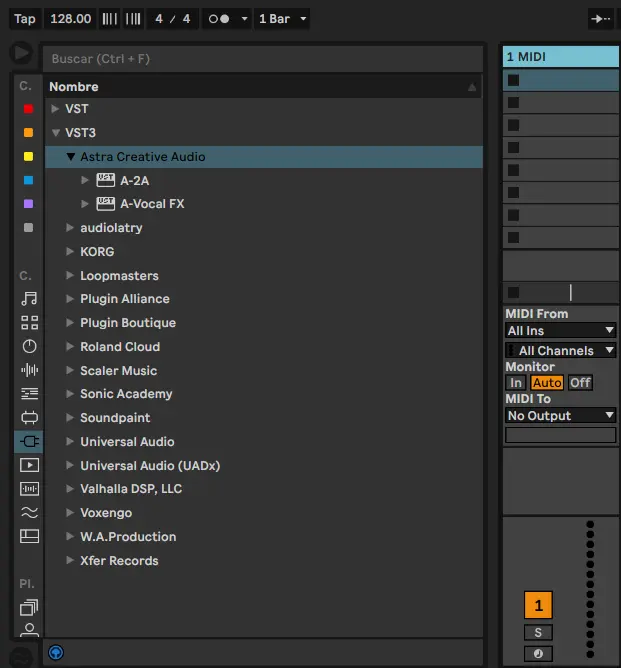The width and height of the screenshot is (621, 668).
Task: Click the browser preview headphone button
Action: click(56, 652)
